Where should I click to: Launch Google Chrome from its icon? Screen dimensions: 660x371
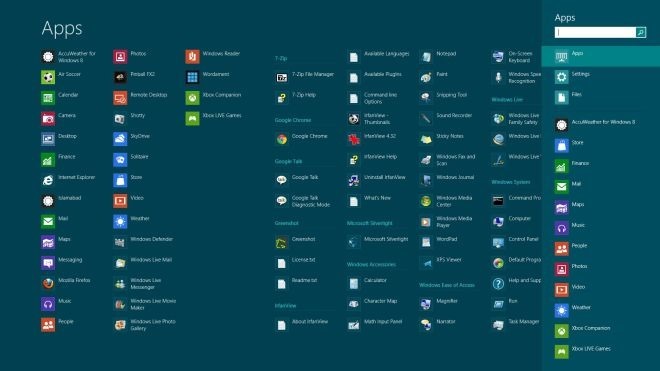click(x=282, y=139)
